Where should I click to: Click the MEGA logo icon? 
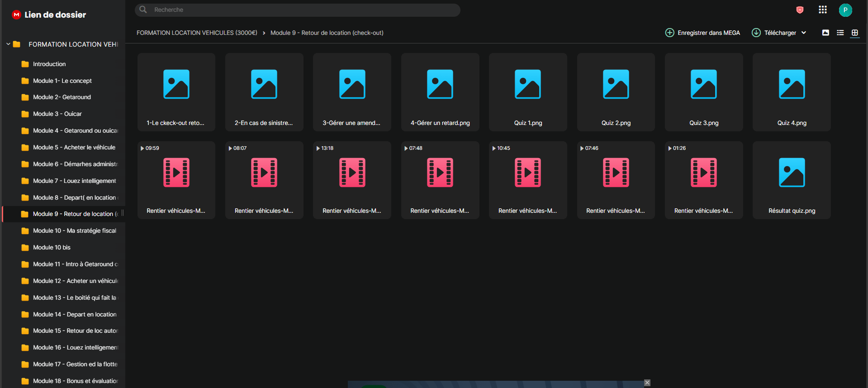tap(16, 14)
